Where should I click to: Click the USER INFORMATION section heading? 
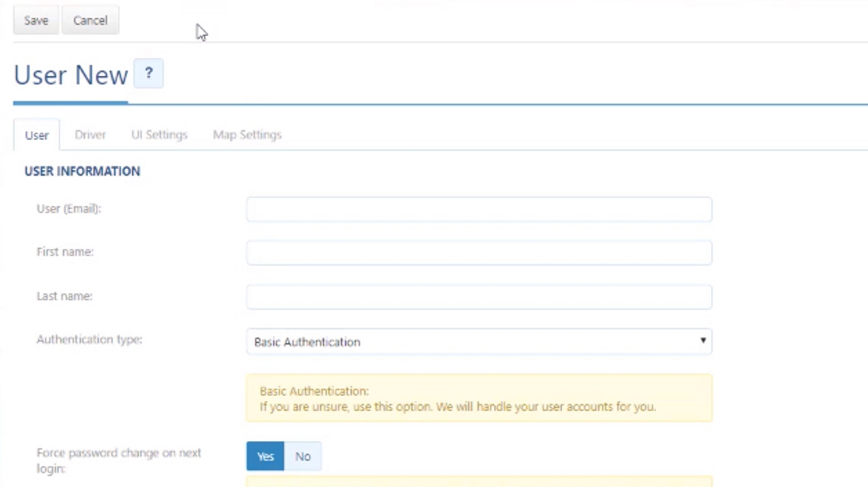[82, 171]
